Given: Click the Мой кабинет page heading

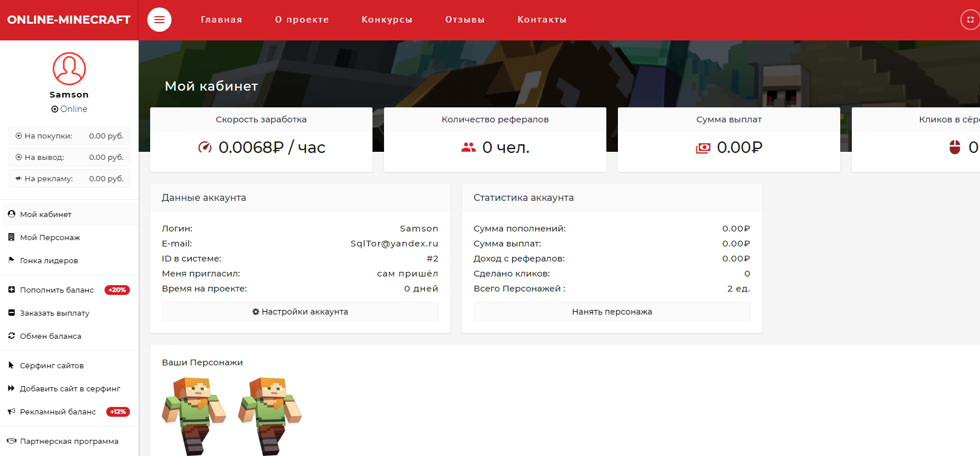Looking at the screenshot, I should pos(211,86).
